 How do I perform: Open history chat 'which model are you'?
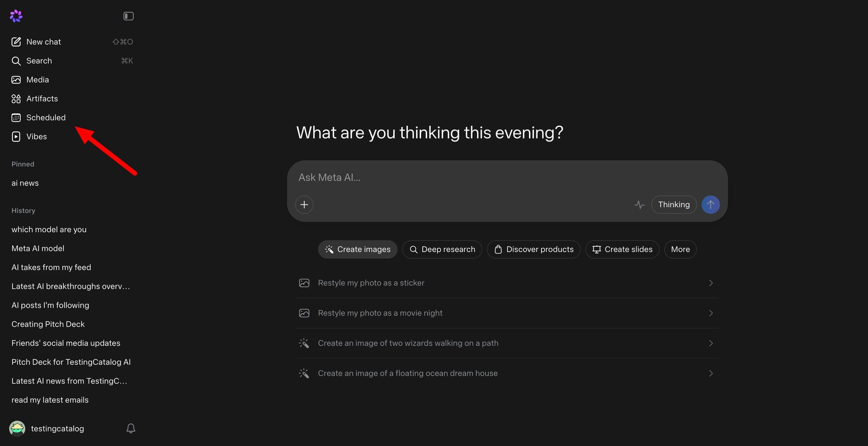49,230
